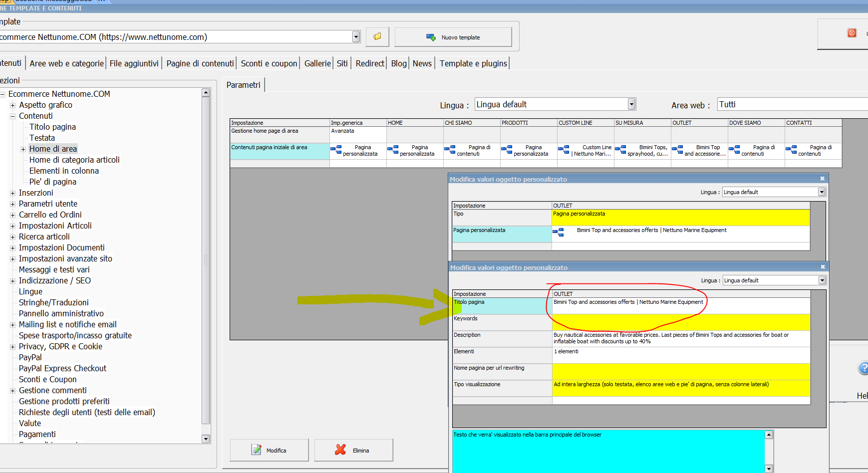Click the red icon at top right
The width and height of the screenshot is (868, 473).
[x=852, y=33]
